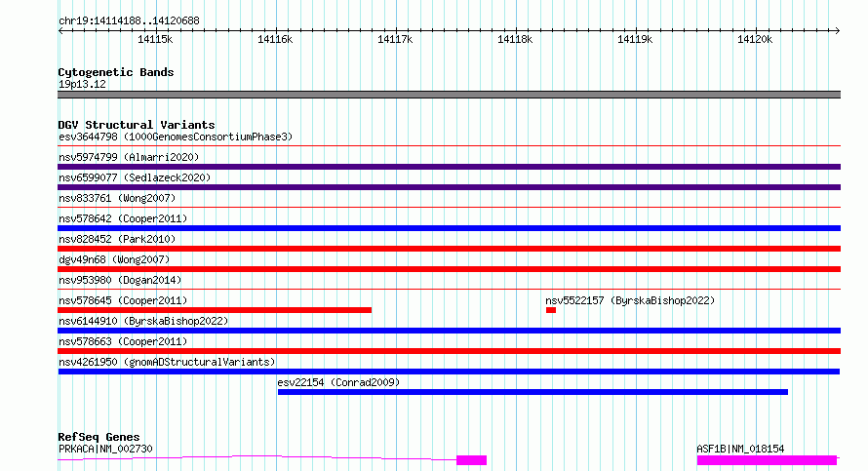This screenshot has height=471, width=868.
Task: Open gene PRKACA|NM_002730 label
Action: (x=105, y=449)
